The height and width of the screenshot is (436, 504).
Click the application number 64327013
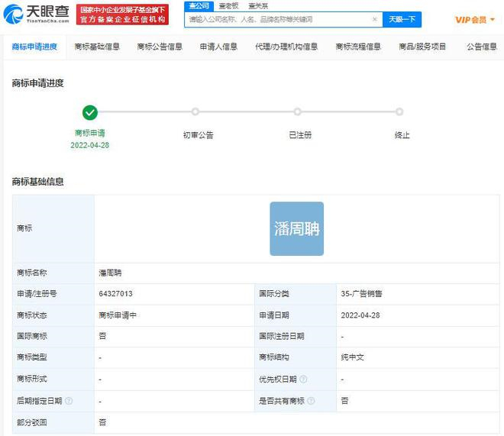coord(116,294)
